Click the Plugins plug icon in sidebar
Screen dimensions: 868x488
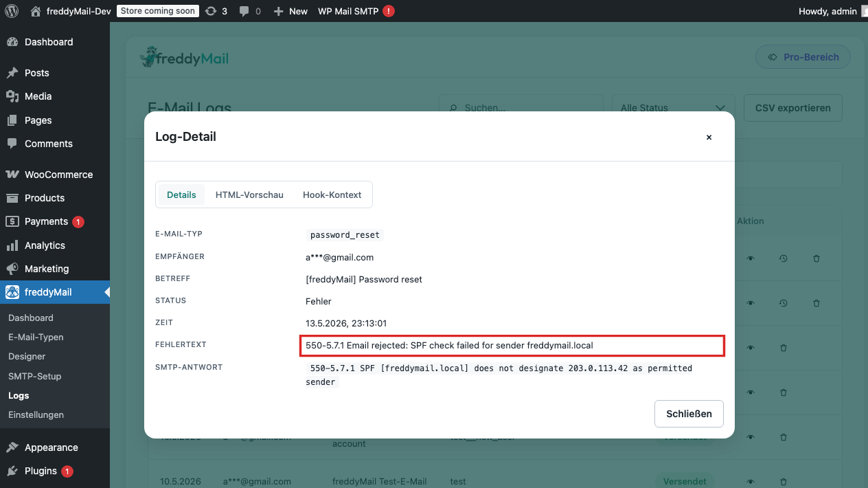[x=12, y=471]
